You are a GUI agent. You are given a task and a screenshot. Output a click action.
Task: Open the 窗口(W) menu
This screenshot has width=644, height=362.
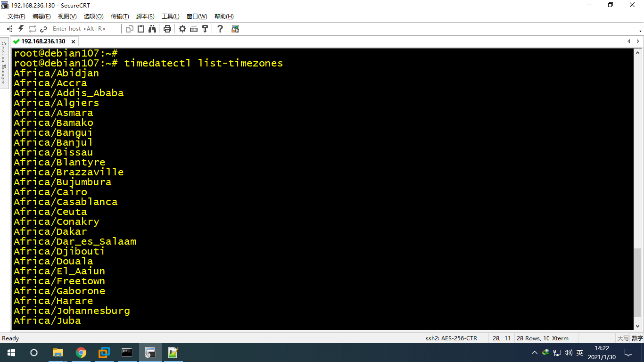pos(197,16)
